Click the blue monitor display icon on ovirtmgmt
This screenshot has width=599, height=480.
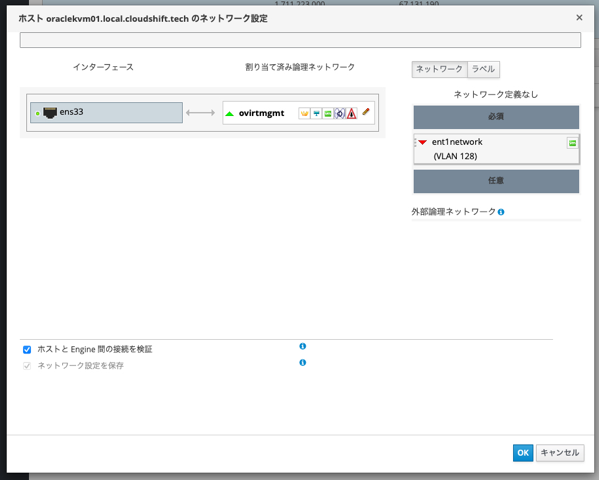click(316, 113)
